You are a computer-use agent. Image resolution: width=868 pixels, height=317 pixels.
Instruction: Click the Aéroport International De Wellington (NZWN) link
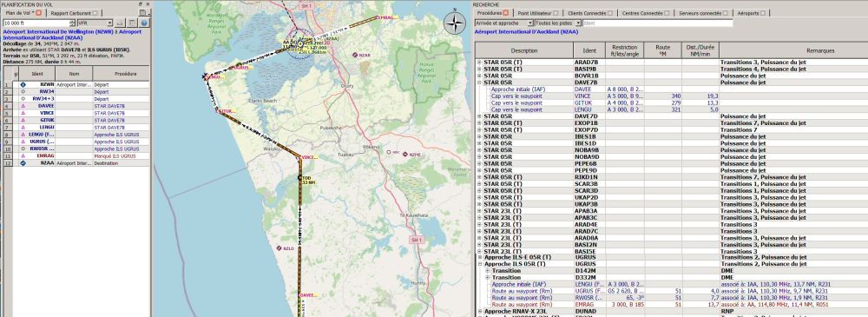click(x=58, y=32)
